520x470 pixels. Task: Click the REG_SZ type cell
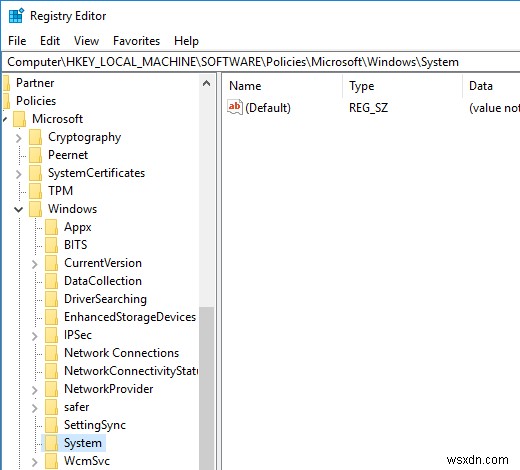tap(368, 108)
